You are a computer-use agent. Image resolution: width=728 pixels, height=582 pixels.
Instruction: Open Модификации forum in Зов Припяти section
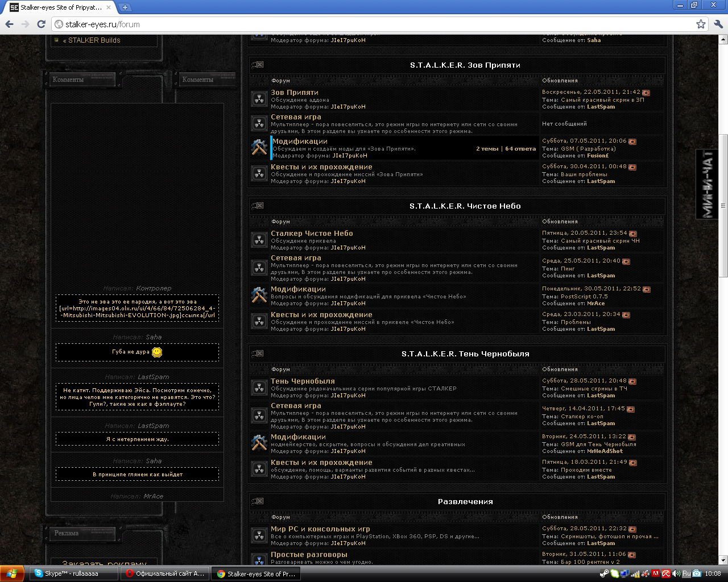pos(300,142)
